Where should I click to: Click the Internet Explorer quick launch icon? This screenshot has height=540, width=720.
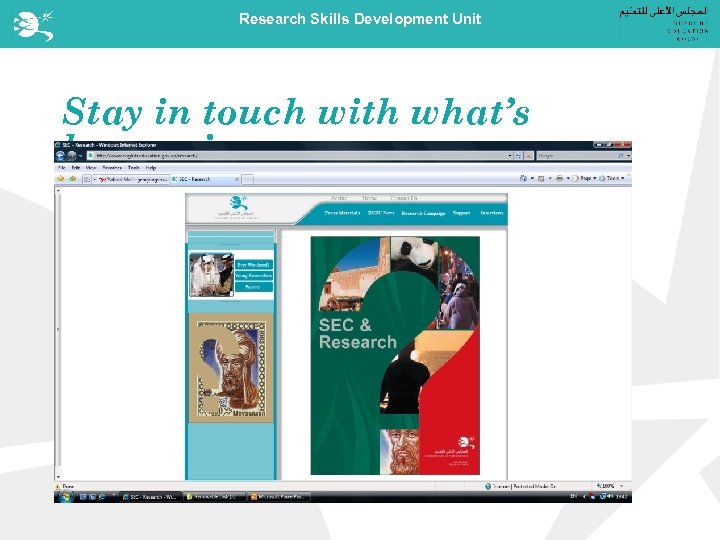pyautogui.click(x=102, y=497)
